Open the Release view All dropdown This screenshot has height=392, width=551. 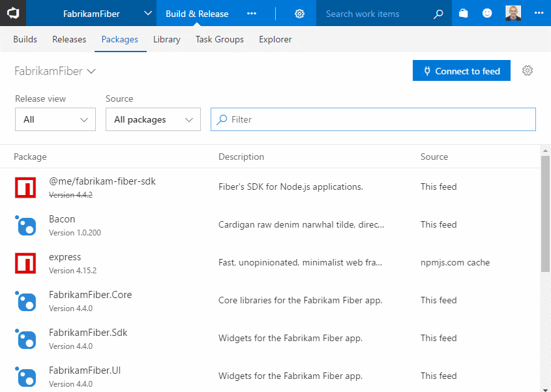tap(55, 119)
